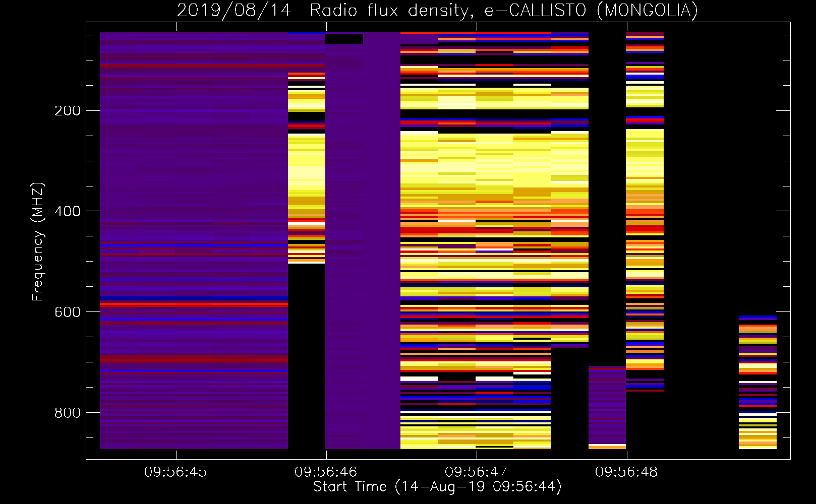Click the '09:56:47' time tick label
The height and width of the screenshot is (504, 816).
[476, 472]
